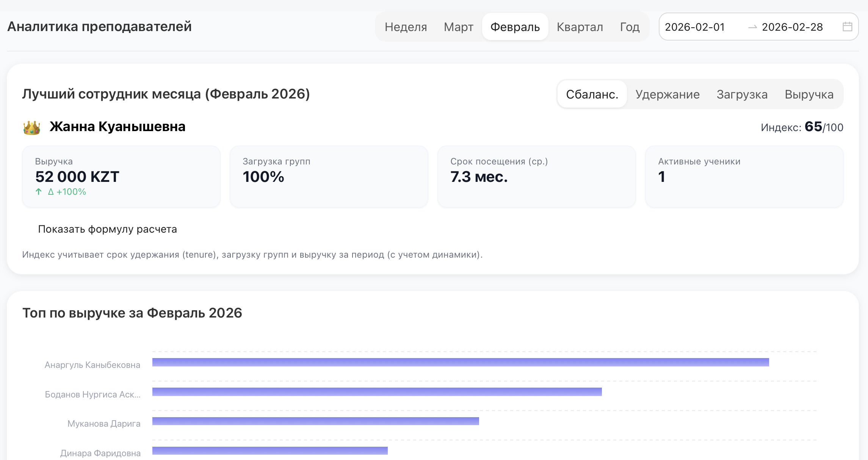Click the crown icon beside Жанна Куанышевна
Screen dimensions: 868x460
click(x=32, y=127)
